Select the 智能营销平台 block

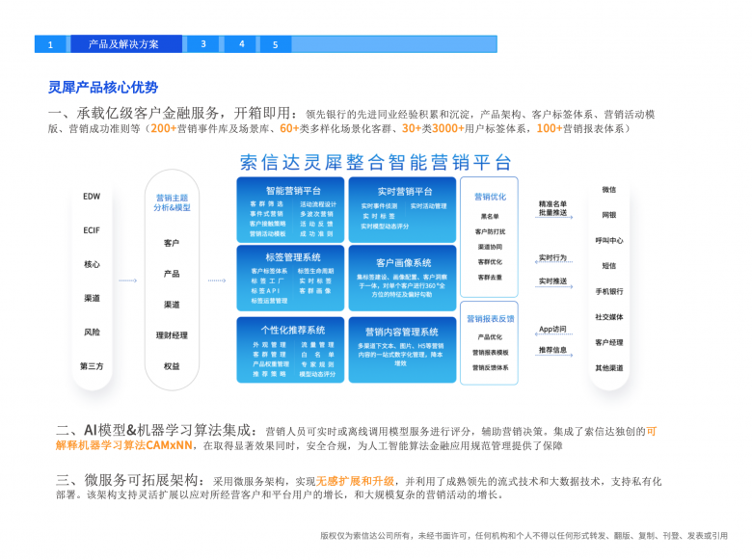click(x=290, y=210)
